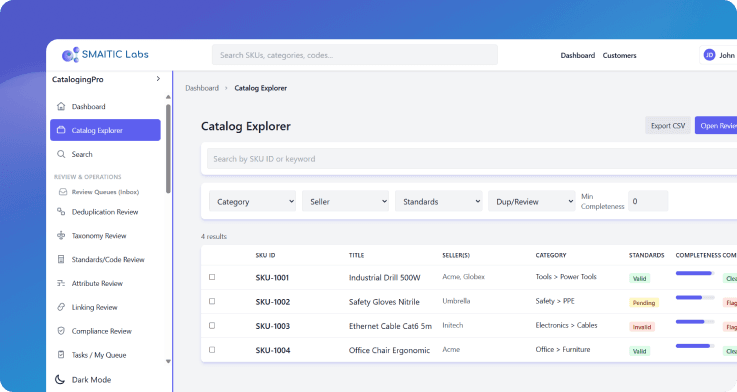
Task: Click the Standards/Code Review icon
Action: [x=61, y=259]
